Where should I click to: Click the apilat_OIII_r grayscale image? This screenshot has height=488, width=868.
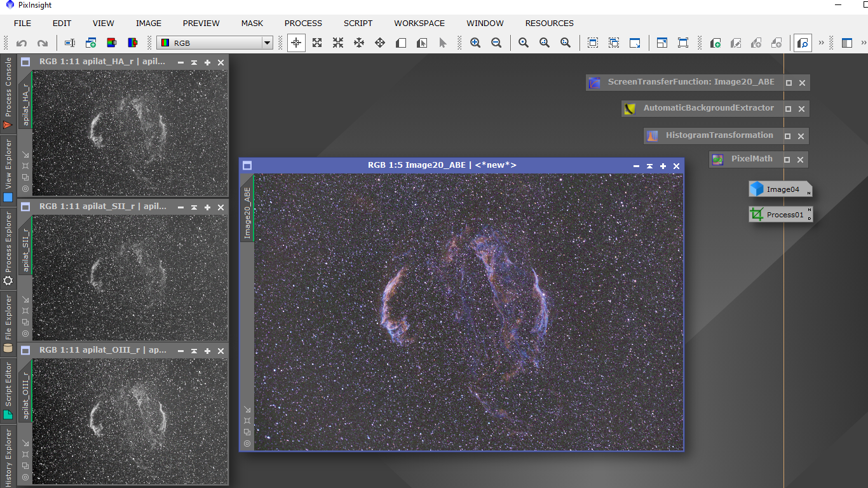click(x=130, y=422)
